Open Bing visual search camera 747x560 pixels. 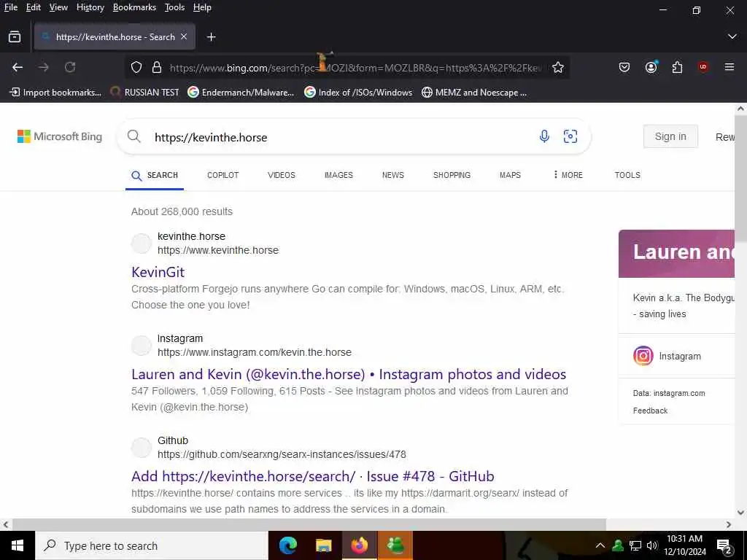pos(570,136)
